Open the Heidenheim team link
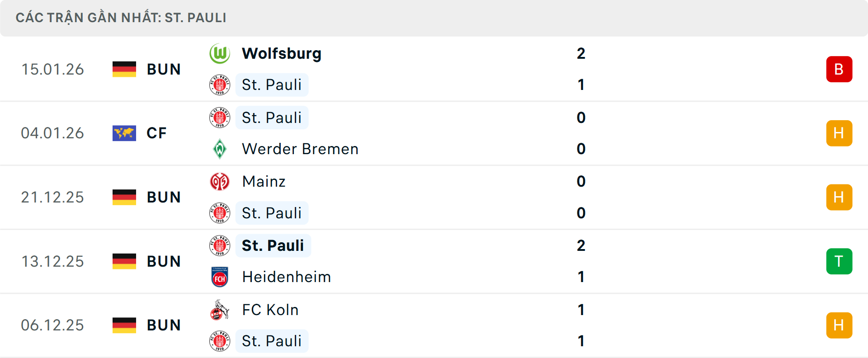 [286, 277]
